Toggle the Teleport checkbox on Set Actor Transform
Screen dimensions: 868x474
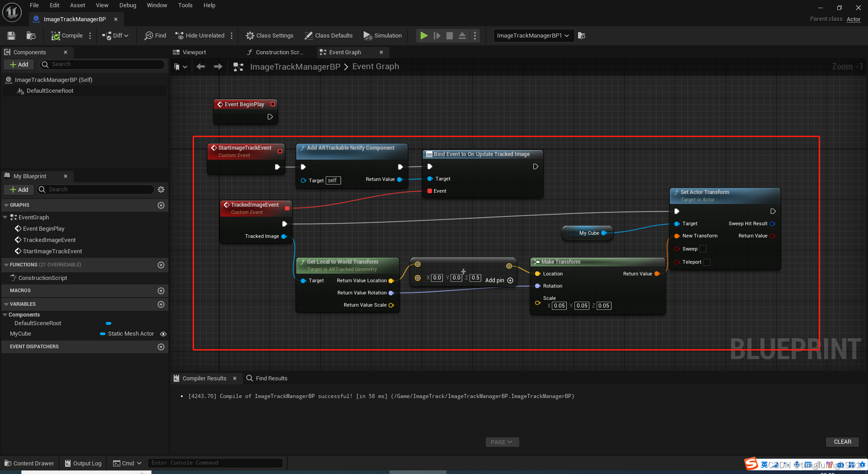707,262
